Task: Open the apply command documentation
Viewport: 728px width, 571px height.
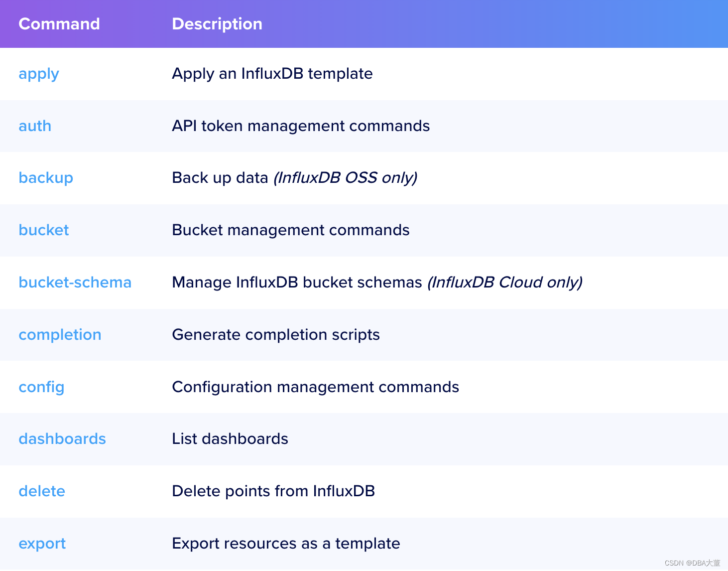Action: 38,73
